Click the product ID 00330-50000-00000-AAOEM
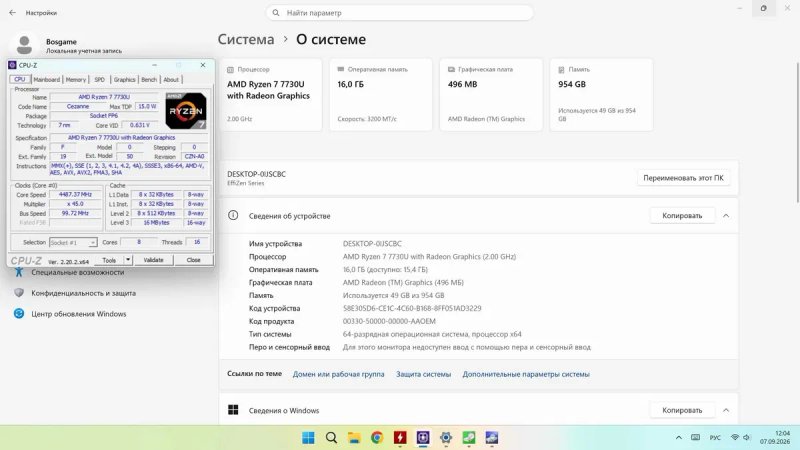800x450 pixels. click(x=389, y=321)
